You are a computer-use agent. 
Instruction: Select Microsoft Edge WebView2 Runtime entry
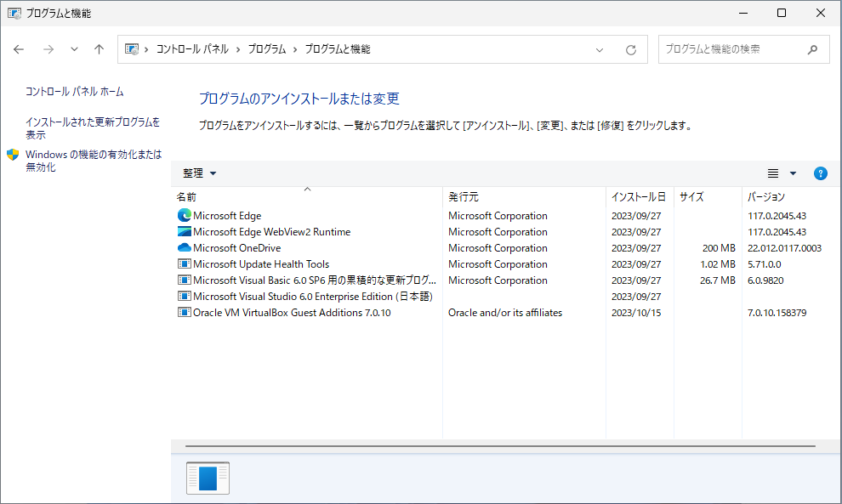coord(271,232)
